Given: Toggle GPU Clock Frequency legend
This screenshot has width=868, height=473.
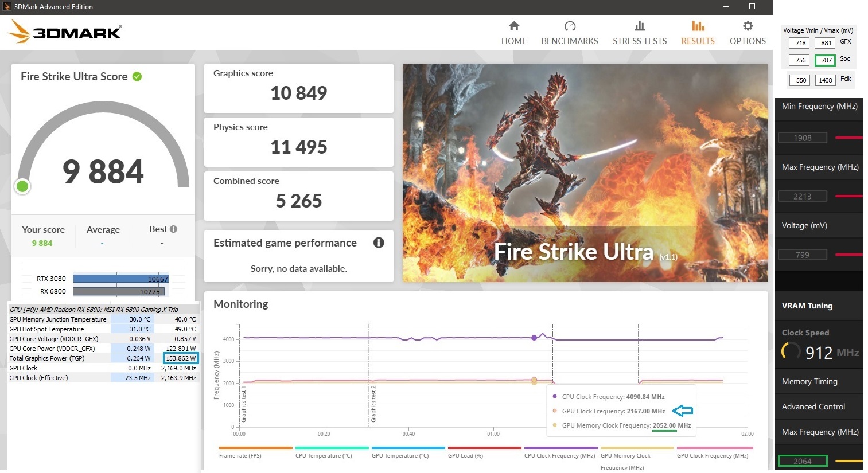Looking at the screenshot, I should tap(714, 452).
